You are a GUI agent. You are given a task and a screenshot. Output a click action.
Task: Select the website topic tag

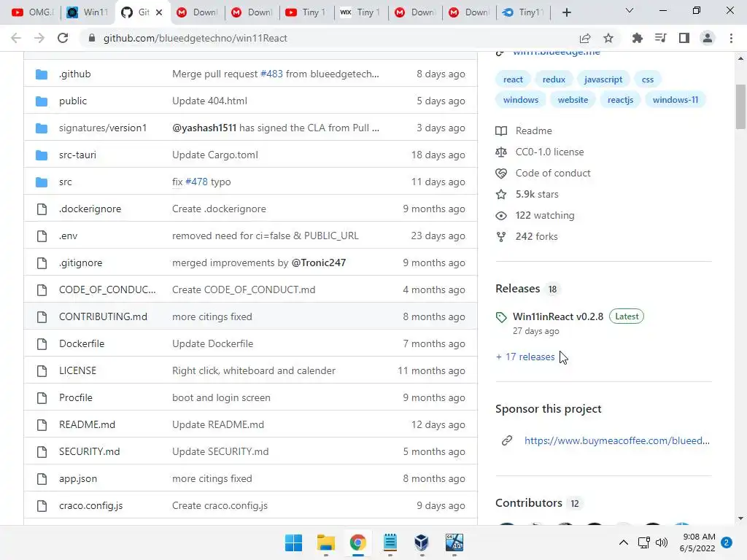573,100
